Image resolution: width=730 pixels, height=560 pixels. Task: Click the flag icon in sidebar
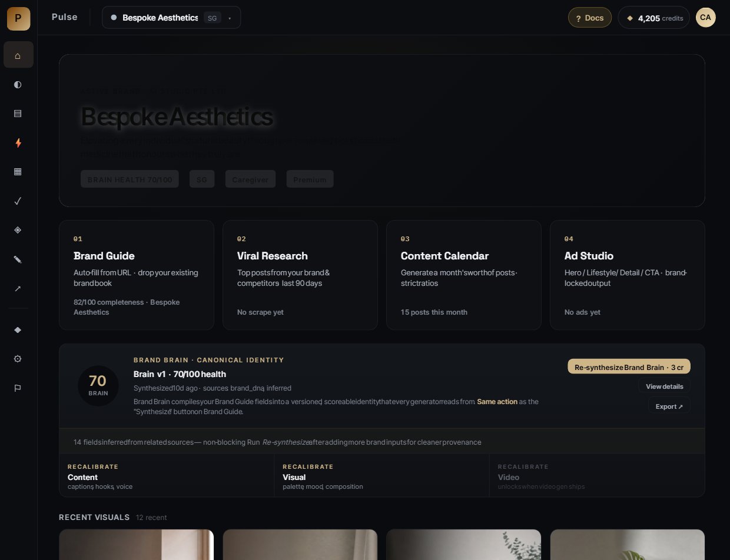[18, 388]
